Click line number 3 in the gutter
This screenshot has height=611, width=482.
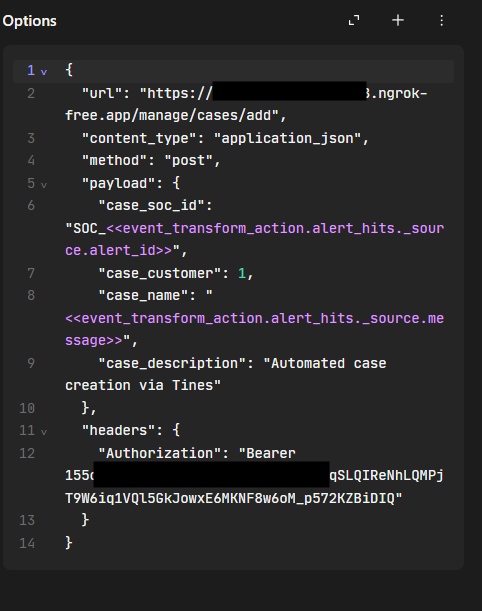(31, 138)
